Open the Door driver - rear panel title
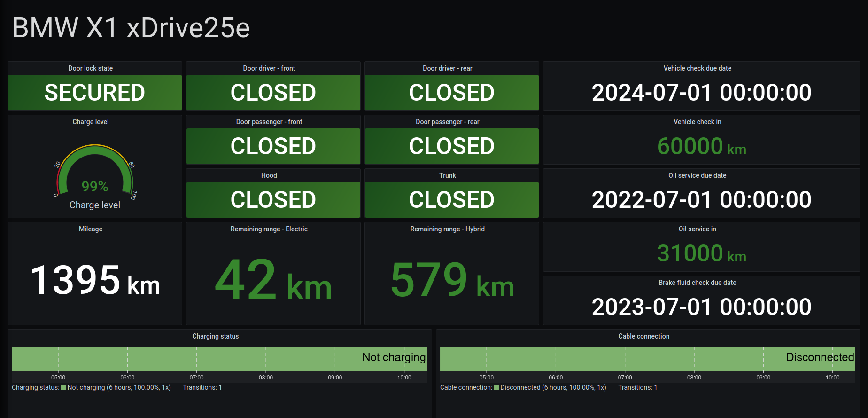868x418 pixels. [x=448, y=68]
